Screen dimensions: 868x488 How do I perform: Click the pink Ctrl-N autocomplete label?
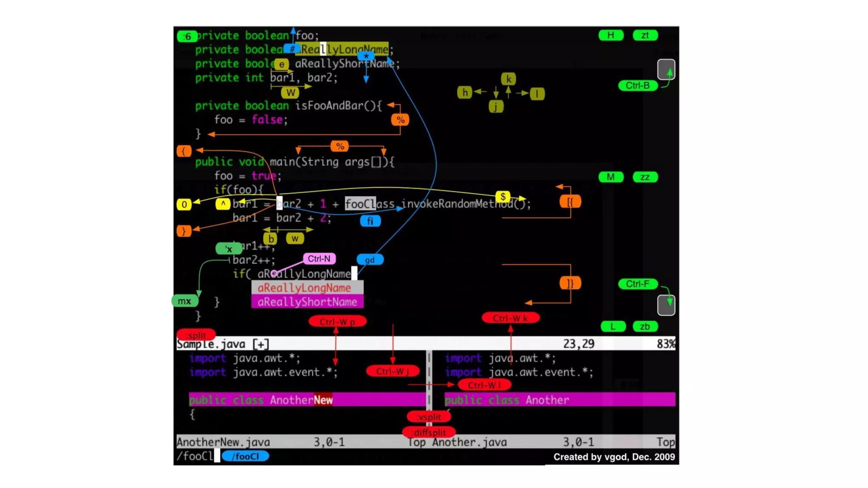pyautogui.click(x=319, y=258)
